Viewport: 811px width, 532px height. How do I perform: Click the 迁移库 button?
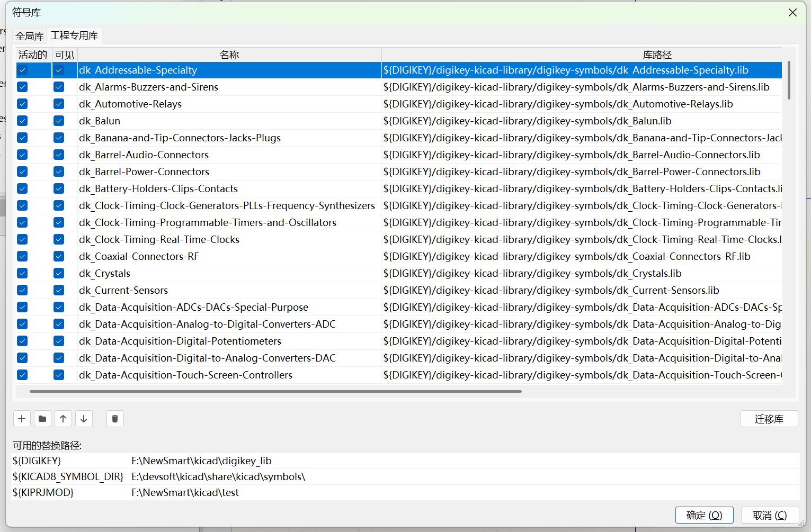769,419
